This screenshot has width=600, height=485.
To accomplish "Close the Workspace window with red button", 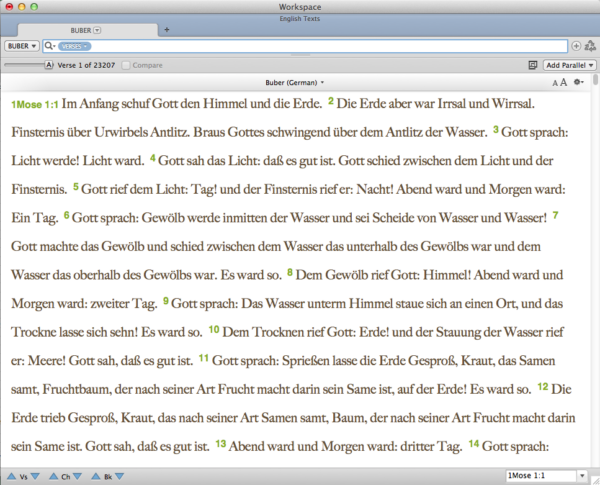I will click(9, 7).
